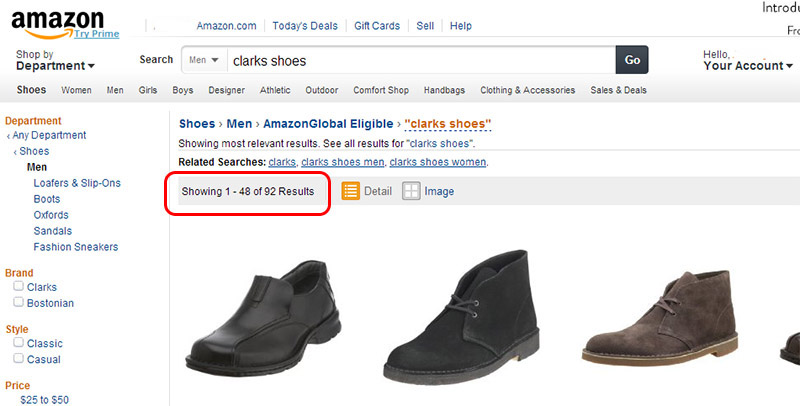The width and height of the screenshot is (800, 406).
Task: Open Today's Deals in top navigation
Action: pyautogui.click(x=305, y=26)
